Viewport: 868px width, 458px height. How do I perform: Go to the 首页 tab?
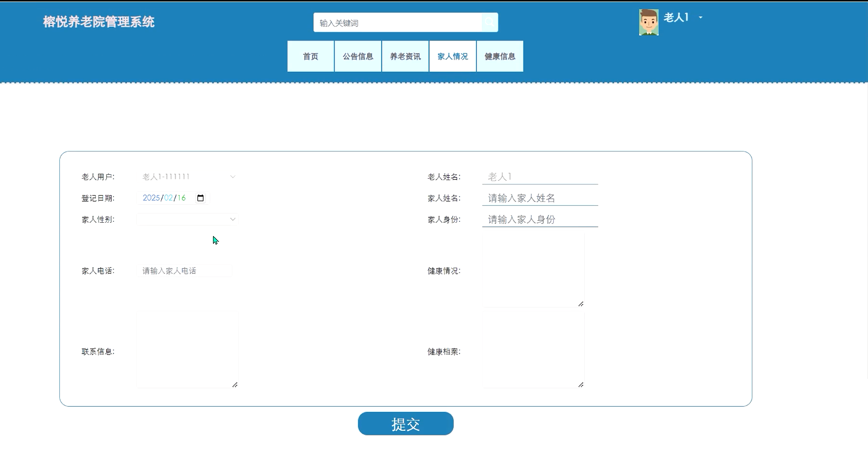[310, 56]
